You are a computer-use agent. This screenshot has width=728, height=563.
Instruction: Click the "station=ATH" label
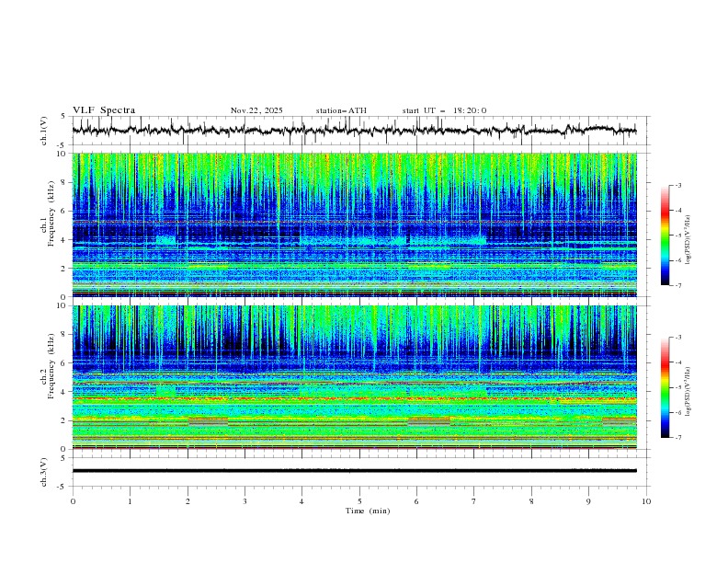point(341,110)
